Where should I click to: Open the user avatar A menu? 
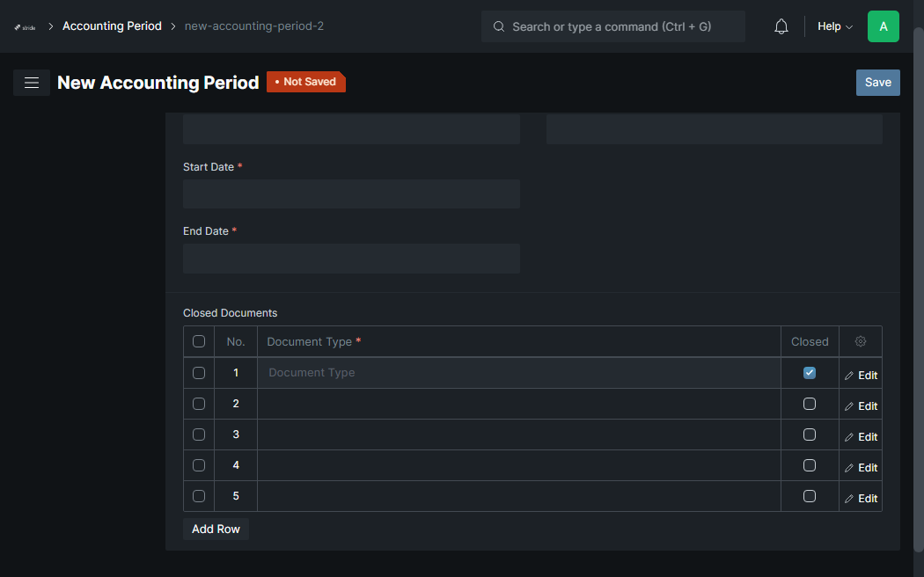pos(883,26)
